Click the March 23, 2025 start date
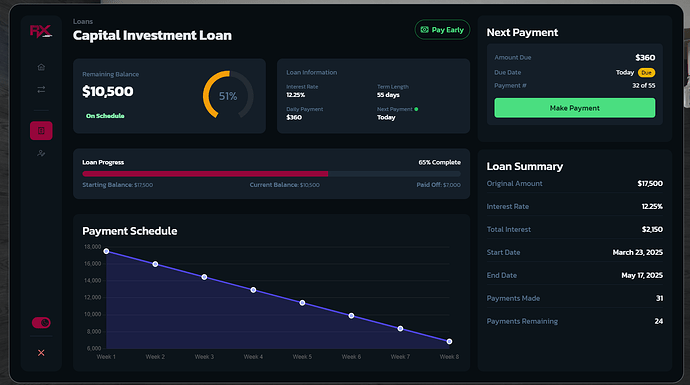 tap(638, 252)
